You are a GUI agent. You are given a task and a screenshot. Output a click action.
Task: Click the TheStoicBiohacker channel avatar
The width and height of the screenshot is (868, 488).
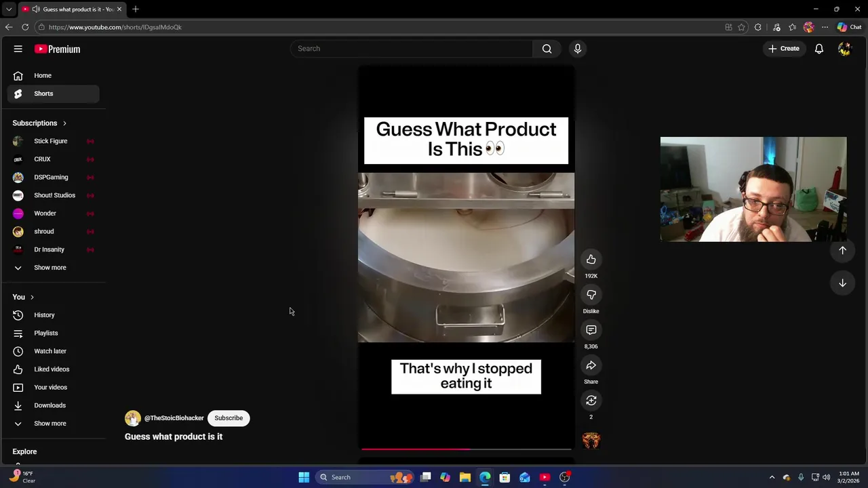pos(132,418)
